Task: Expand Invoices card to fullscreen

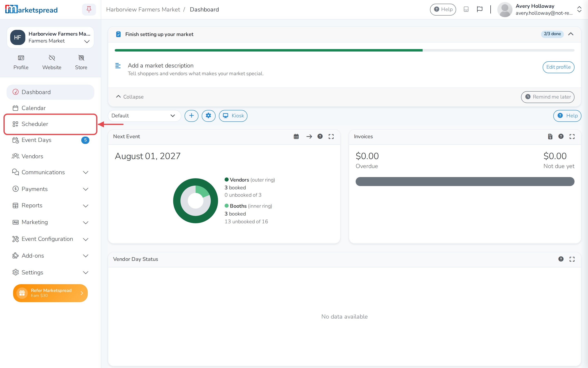Action: point(572,137)
